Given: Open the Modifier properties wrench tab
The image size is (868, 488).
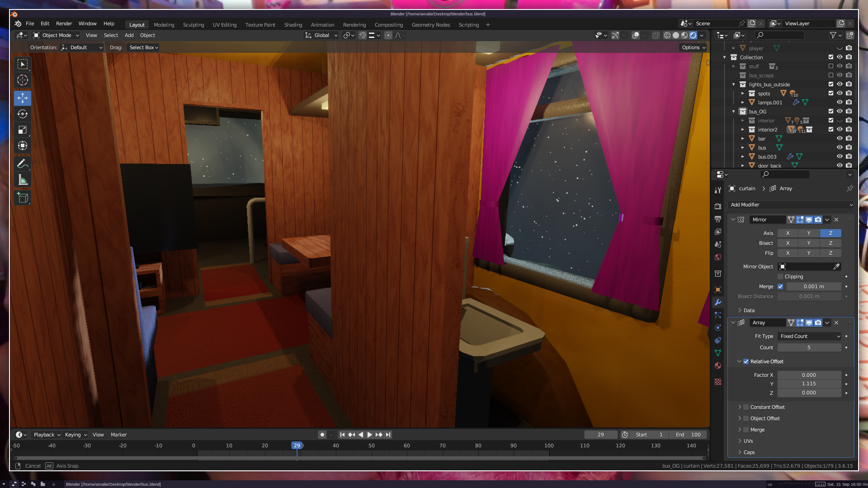Looking at the screenshot, I should [x=718, y=302].
